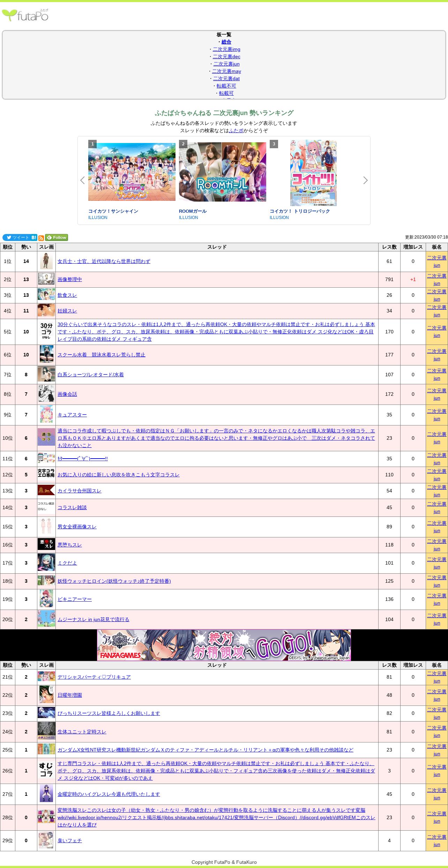The image size is (448, 868).
Task: Click reply count 791 cell
Action: point(389,279)
